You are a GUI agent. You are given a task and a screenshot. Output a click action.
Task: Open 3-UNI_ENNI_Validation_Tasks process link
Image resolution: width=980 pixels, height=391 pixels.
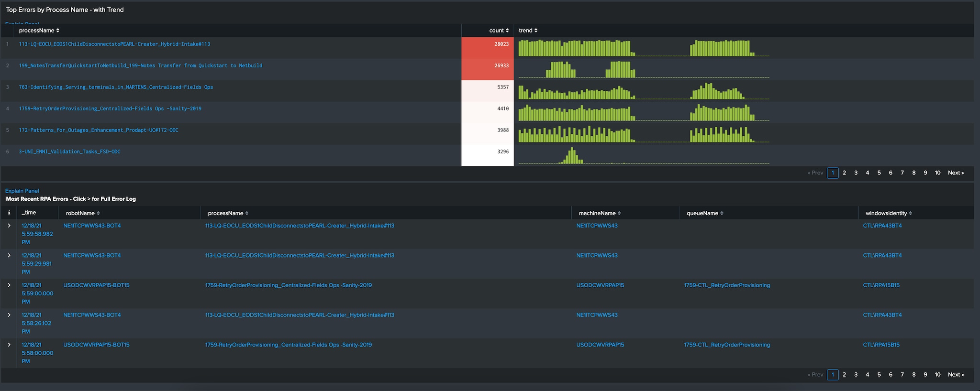point(69,152)
